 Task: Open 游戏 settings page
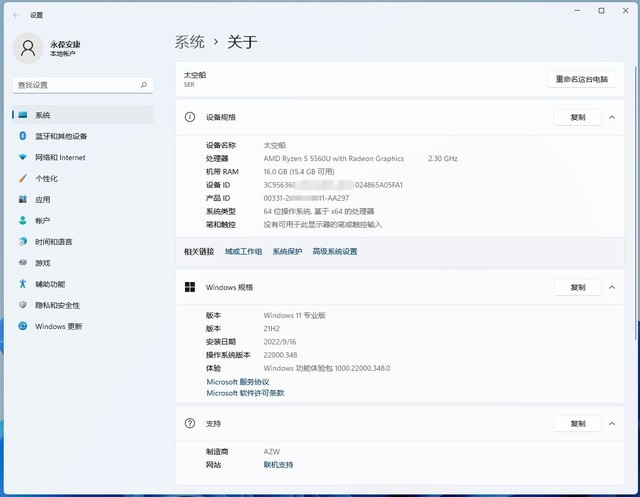click(83, 262)
